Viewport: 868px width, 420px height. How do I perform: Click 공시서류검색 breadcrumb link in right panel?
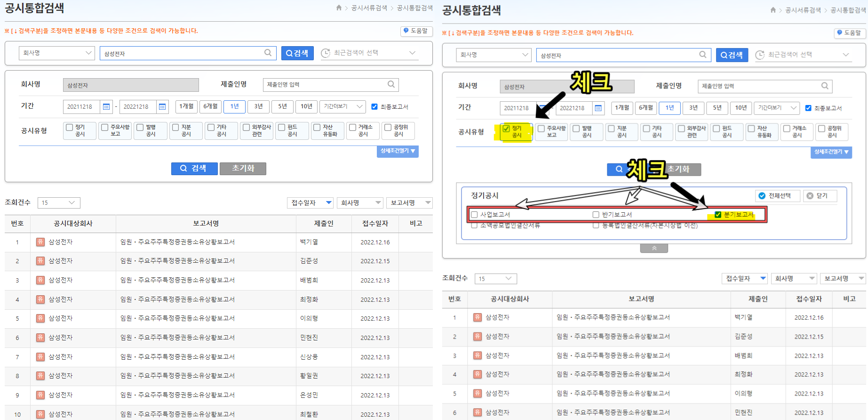[x=803, y=10]
